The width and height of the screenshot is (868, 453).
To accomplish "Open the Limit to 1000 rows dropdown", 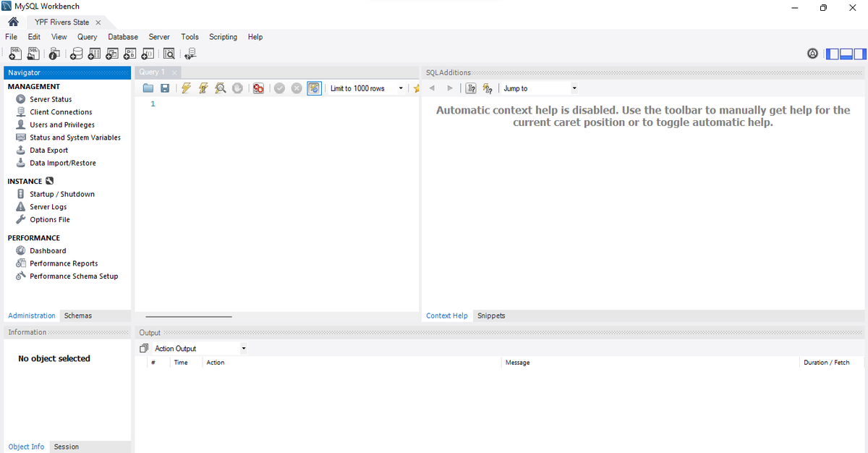I will click(366, 88).
